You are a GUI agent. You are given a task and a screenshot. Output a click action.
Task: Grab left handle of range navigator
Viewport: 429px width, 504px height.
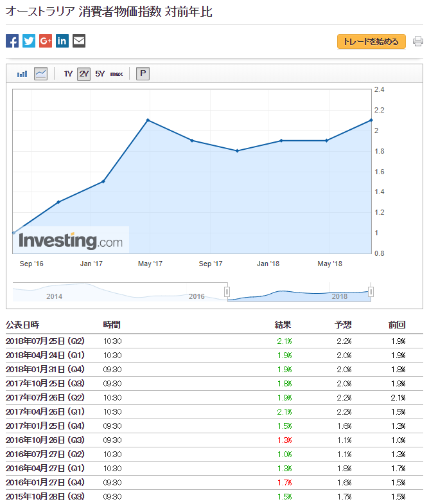(227, 292)
